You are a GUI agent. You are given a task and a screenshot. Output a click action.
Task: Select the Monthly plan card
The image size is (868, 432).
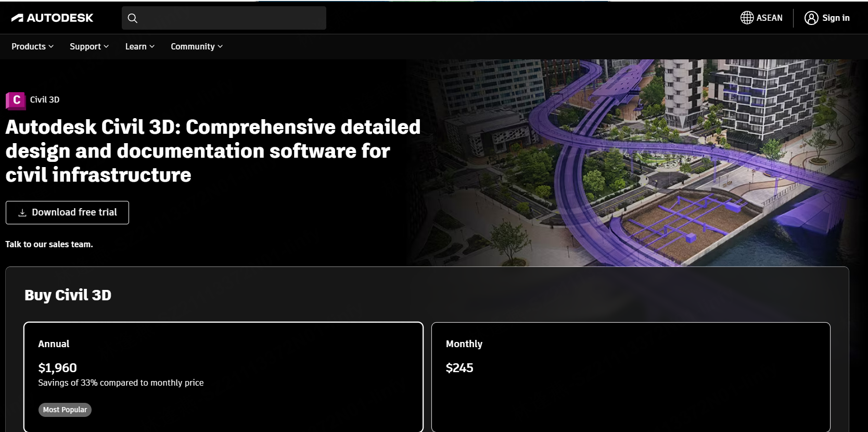[631, 377]
